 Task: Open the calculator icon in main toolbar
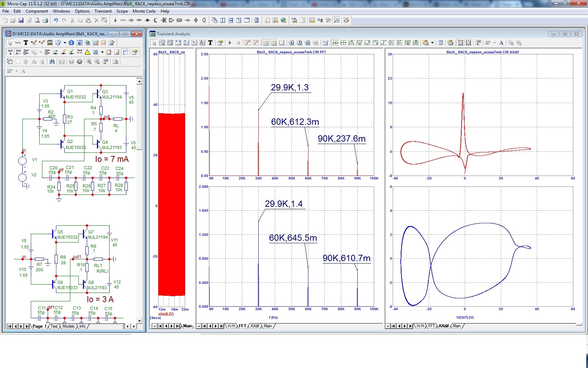(x=257, y=20)
